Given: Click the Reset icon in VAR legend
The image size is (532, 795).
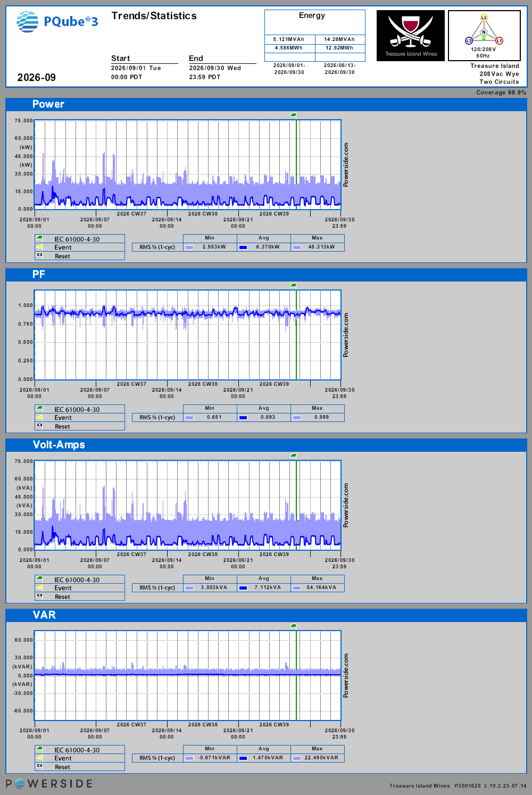Looking at the screenshot, I should coord(39,766).
